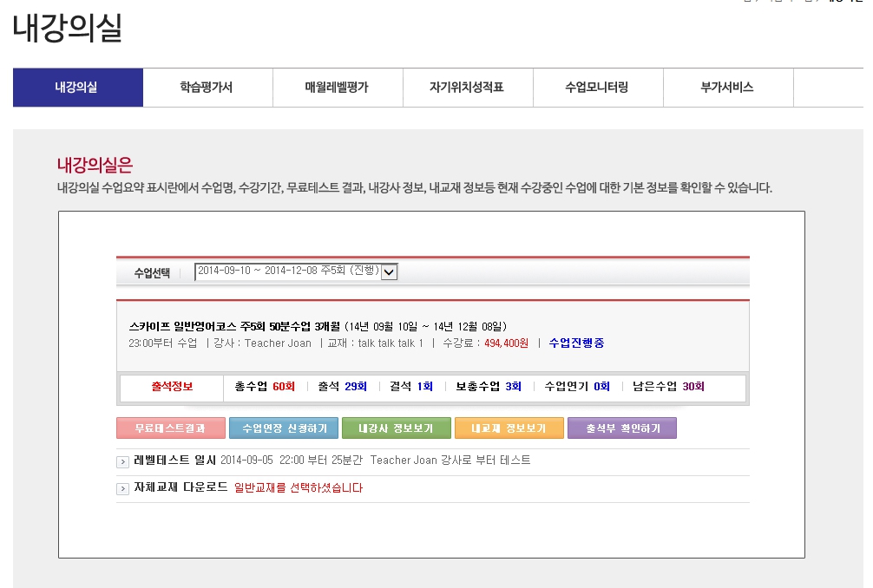Screen dimensions: 873x588
Task: Click the 출석 29회 attendance count
Action: [x=342, y=387]
